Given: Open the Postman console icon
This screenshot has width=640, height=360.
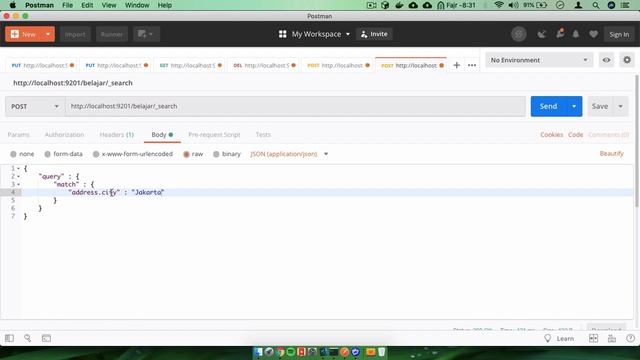Looking at the screenshot, I should tap(47, 338).
